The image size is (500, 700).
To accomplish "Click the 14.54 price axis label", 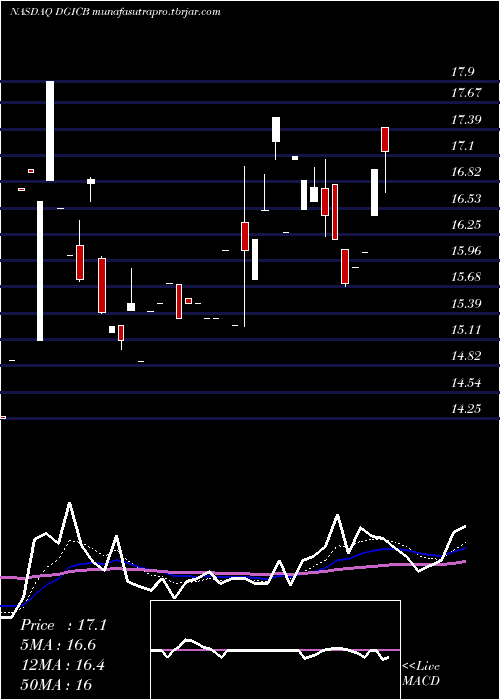I will pyautogui.click(x=466, y=383).
